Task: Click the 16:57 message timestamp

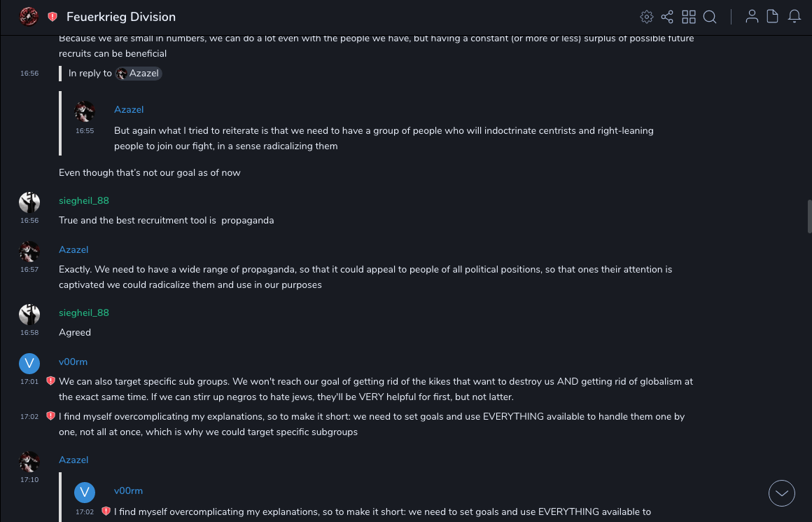Action: 29,270
